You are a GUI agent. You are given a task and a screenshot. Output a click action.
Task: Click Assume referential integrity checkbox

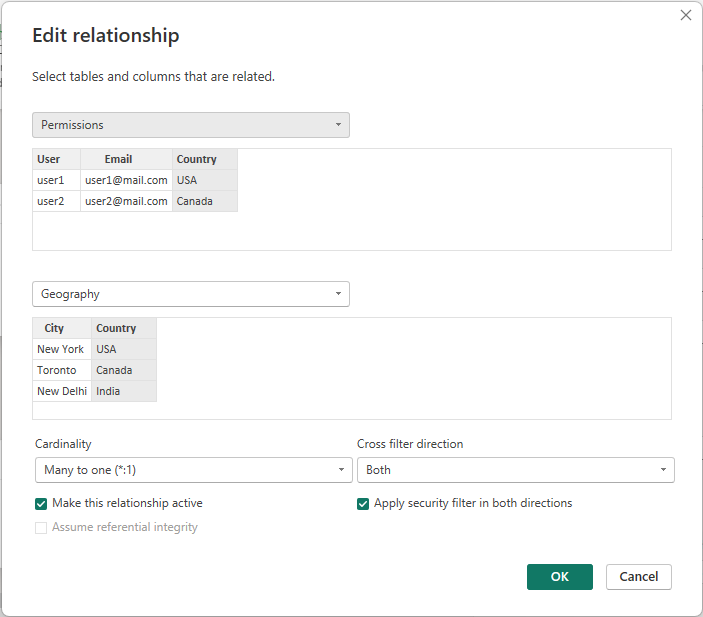(x=41, y=527)
